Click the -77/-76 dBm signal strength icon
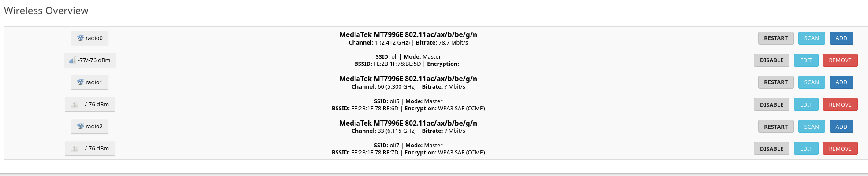Viewport: 868px width, 176px height. click(x=73, y=60)
